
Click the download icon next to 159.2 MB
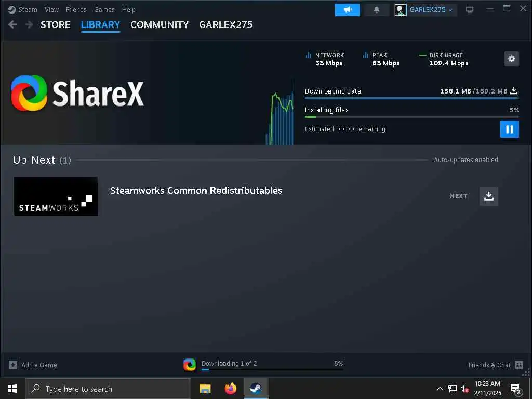pos(514,91)
